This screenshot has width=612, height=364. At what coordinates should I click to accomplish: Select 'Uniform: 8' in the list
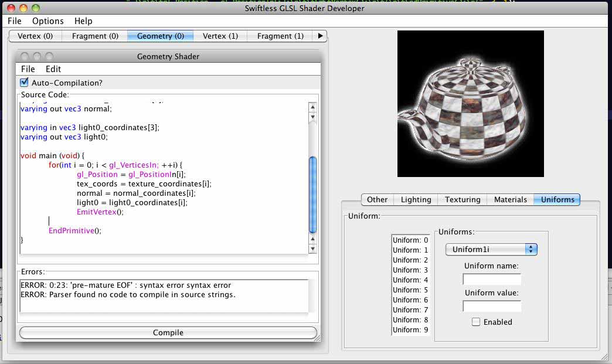pos(410,320)
